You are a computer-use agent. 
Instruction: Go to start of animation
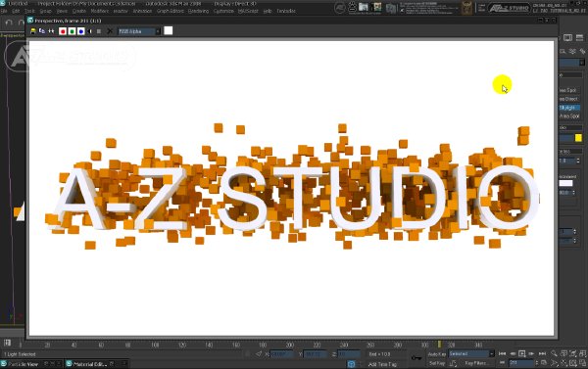point(502,353)
